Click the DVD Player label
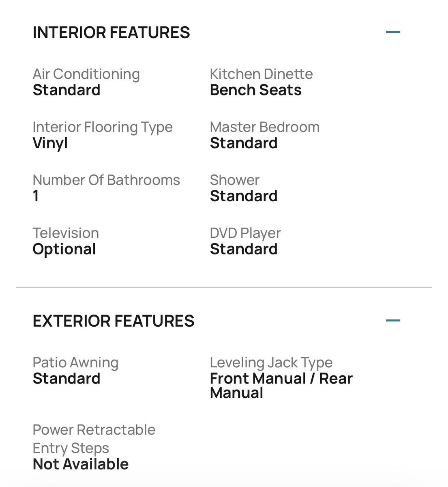Screen dimensions: 448x487 tap(245, 233)
